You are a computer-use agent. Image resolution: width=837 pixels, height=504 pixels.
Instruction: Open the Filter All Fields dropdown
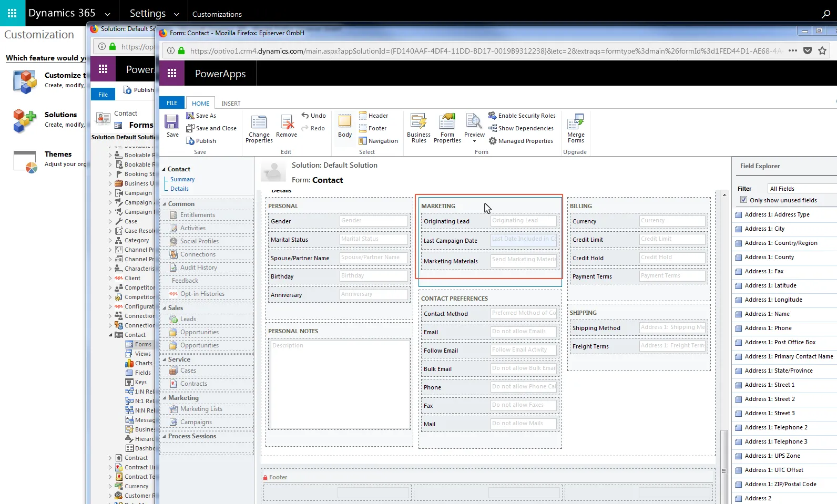click(802, 189)
